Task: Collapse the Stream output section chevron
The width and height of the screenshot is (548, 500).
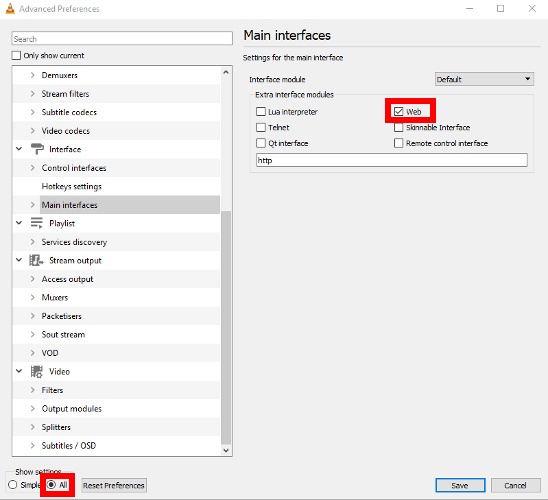Action: tap(19, 260)
